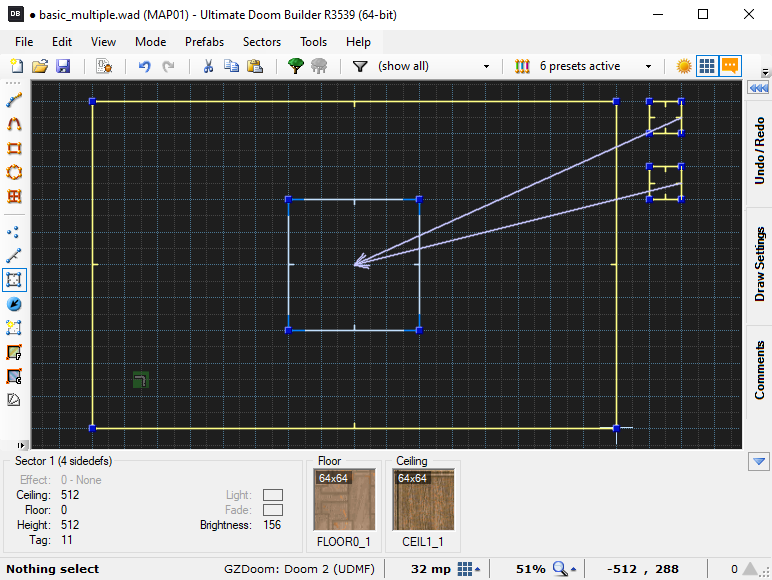
Task: Save the map using the floppy disk icon
Action: 63,66
